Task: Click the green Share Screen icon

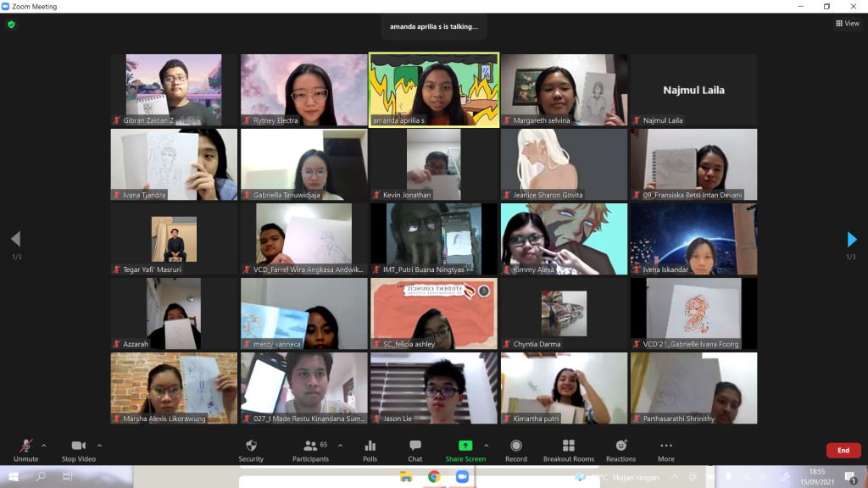Action: pyautogui.click(x=465, y=446)
